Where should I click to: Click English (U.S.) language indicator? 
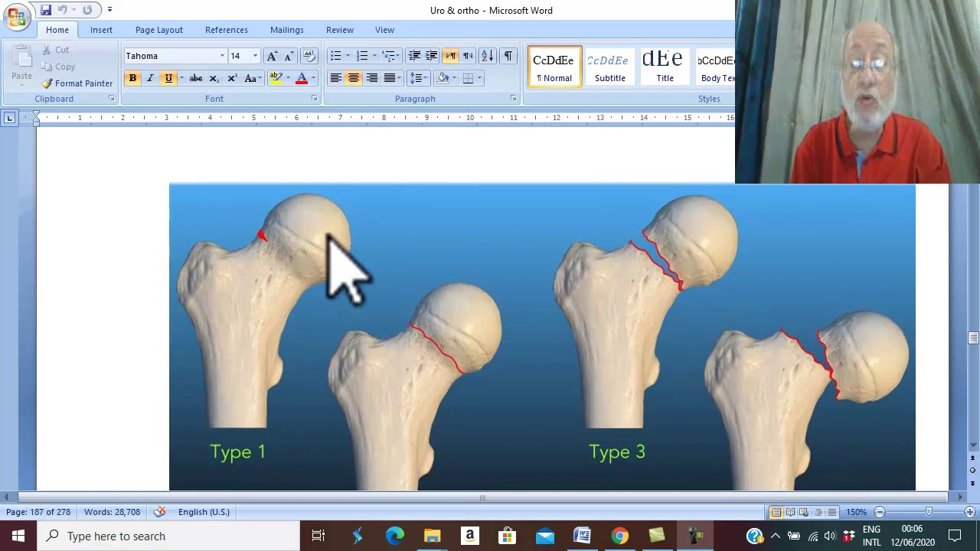[x=204, y=512]
